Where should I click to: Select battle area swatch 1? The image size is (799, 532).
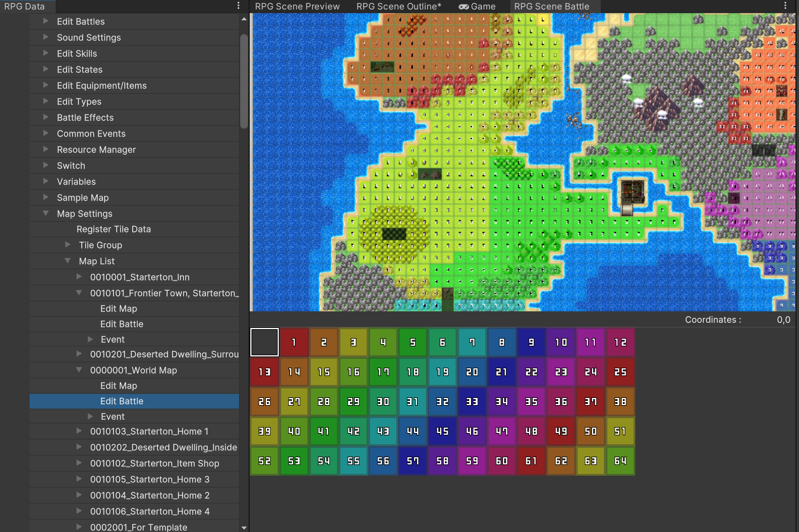(294, 342)
